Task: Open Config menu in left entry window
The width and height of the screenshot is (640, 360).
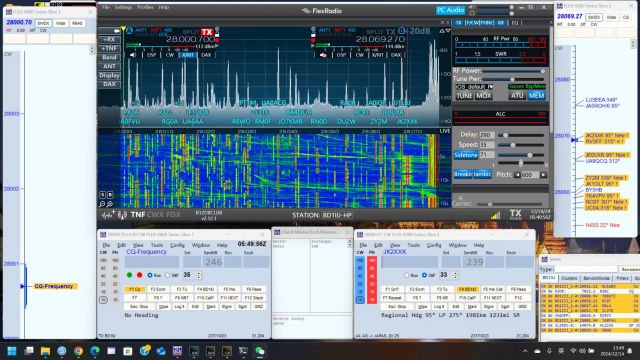Action: (x=177, y=245)
